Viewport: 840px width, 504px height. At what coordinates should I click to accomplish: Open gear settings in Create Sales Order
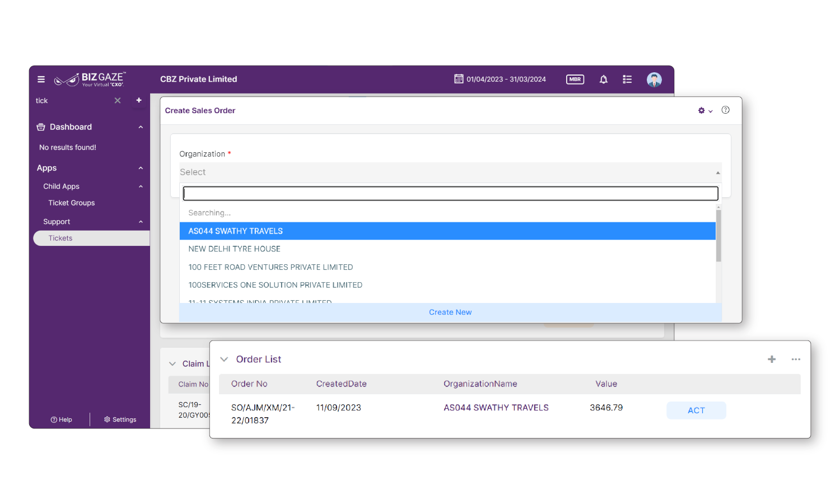click(703, 111)
